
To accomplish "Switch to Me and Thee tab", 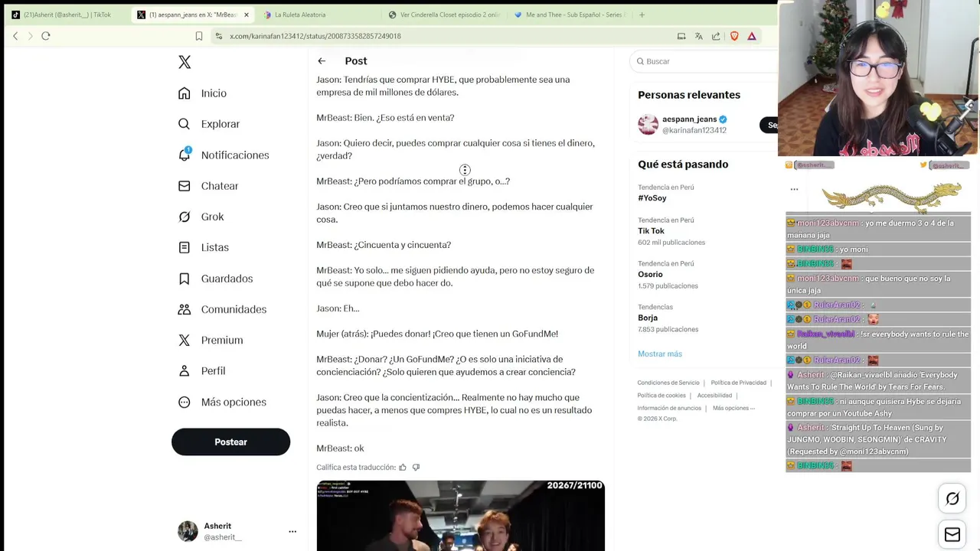I will click(570, 15).
